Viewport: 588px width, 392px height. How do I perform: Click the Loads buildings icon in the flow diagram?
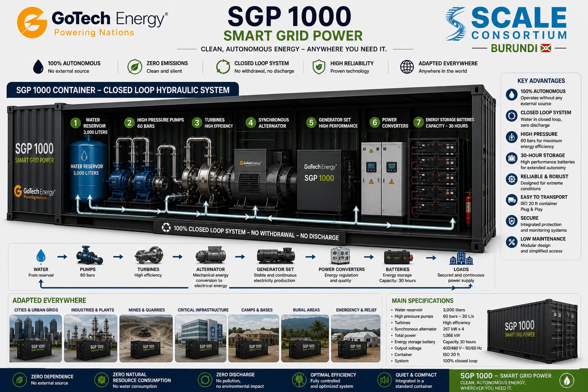(461, 258)
